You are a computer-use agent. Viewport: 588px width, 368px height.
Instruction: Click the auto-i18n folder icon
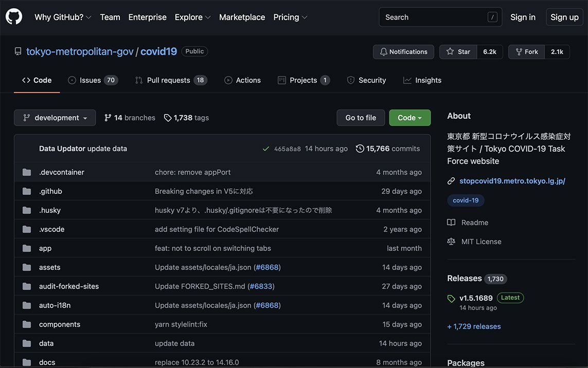tap(27, 305)
